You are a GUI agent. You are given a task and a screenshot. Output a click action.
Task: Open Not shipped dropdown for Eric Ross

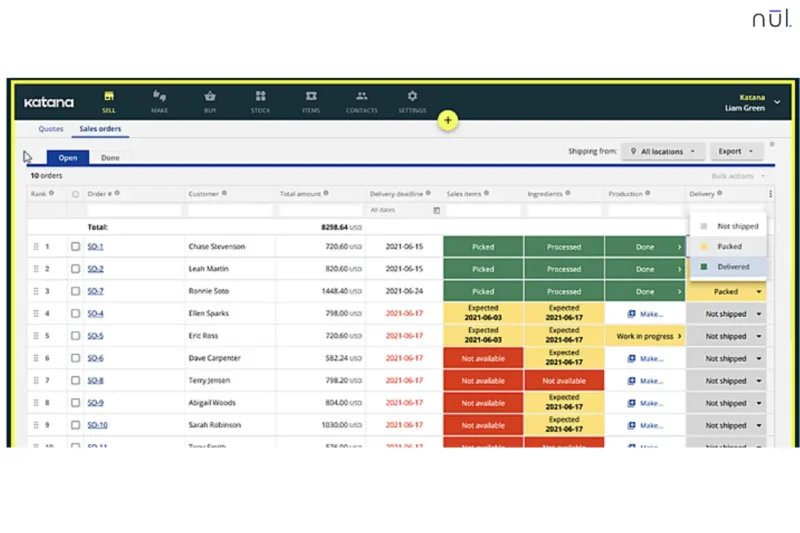click(x=727, y=336)
